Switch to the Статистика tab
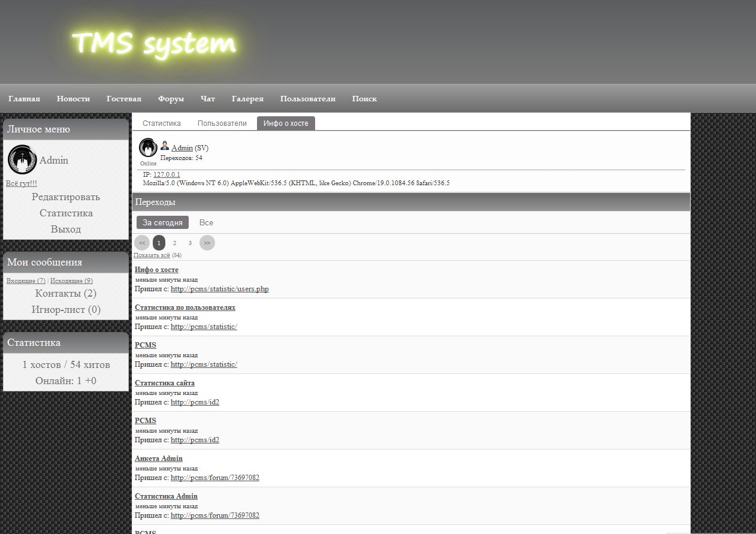This screenshot has width=756, height=534. tap(162, 123)
